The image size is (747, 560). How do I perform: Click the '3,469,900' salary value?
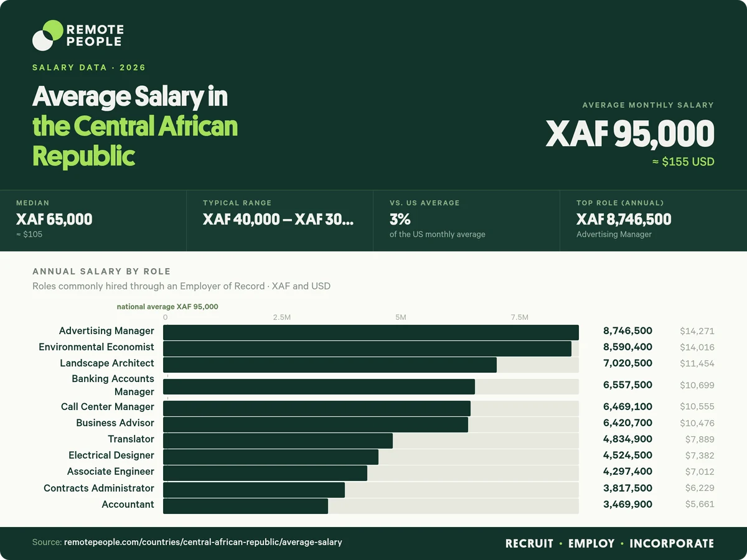(627, 505)
